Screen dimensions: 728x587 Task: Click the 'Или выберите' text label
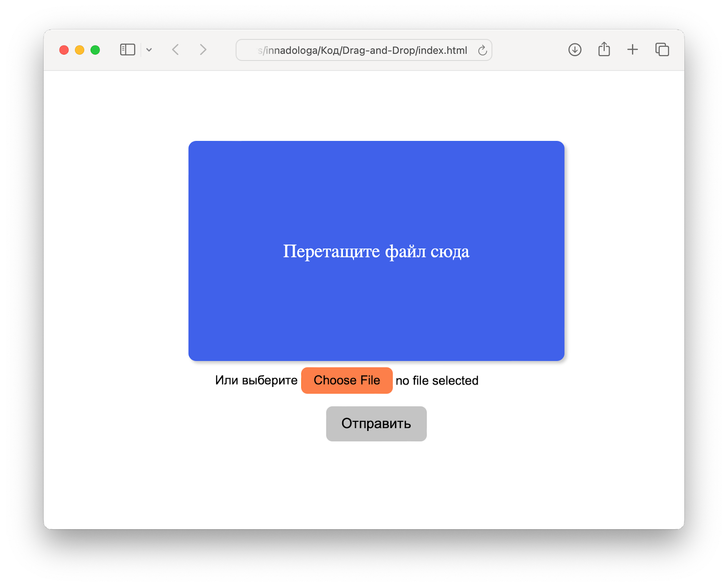(x=256, y=380)
